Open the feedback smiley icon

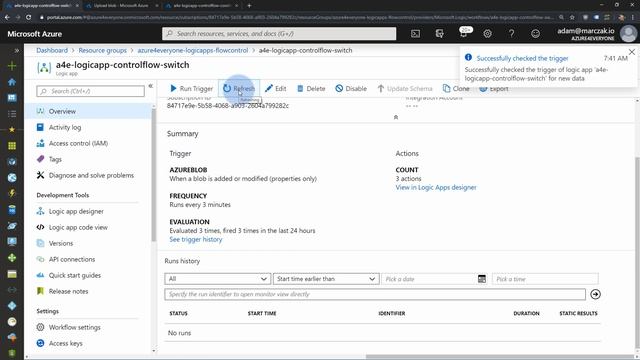[536, 34]
